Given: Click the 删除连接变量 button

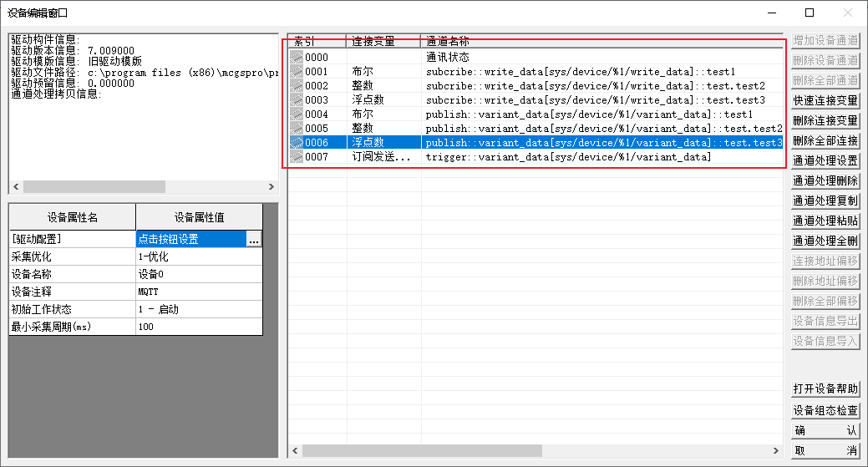Looking at the screenshot, I should [x=825, y=120].
